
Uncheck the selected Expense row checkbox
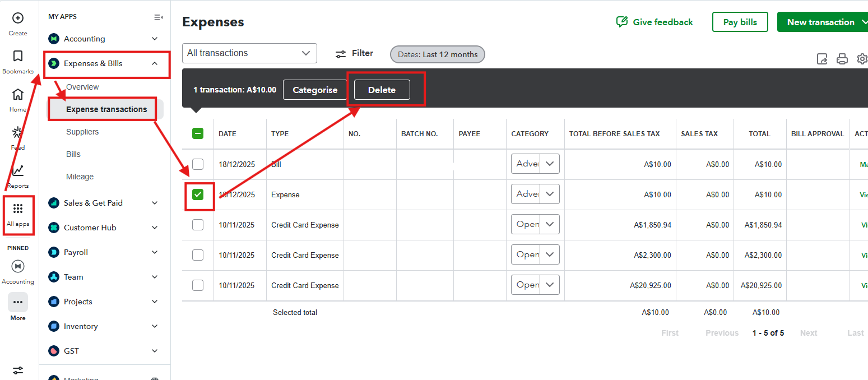click(198, 194)
